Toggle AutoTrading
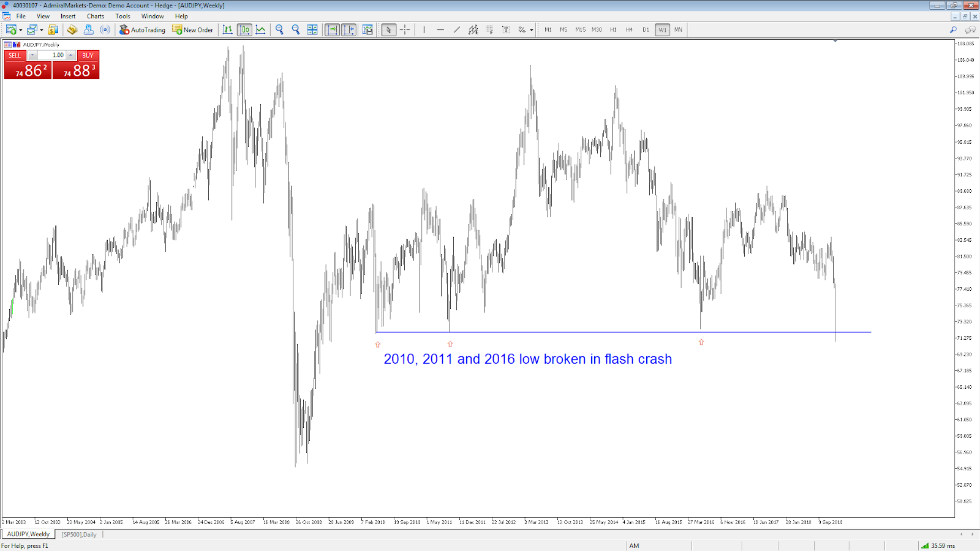Image resolution: width=980 pixels, height=551 pixels. [x=142, y=29]
